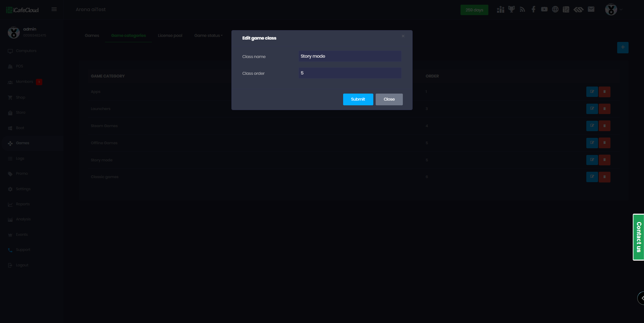Viewport: 644px width, 323px height.
Task: Edit the Story mode category
Action: click(592, 160)
